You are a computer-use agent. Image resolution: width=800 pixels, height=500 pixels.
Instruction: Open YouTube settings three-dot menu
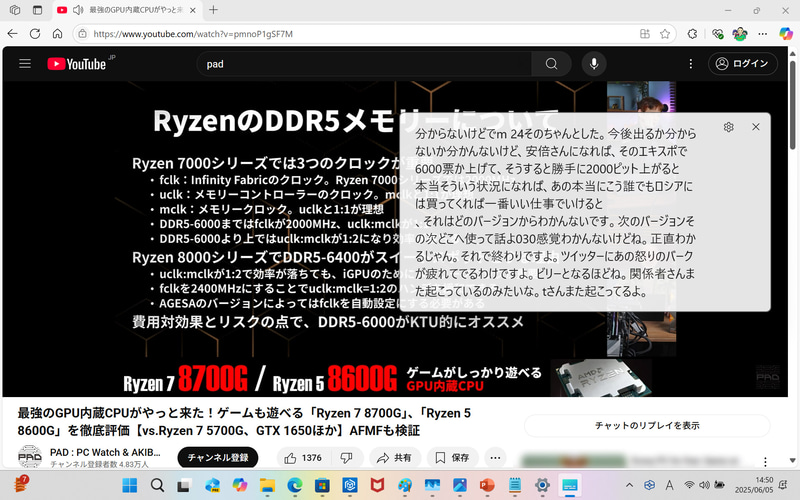pos(691,64)
